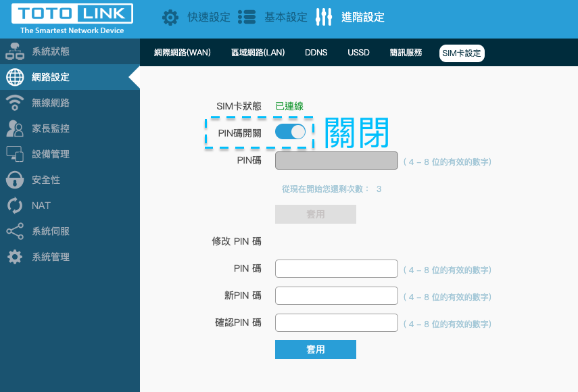Open 安全性 in the sidebar
The image size is (578, 392).
click(x=70, y=180)
